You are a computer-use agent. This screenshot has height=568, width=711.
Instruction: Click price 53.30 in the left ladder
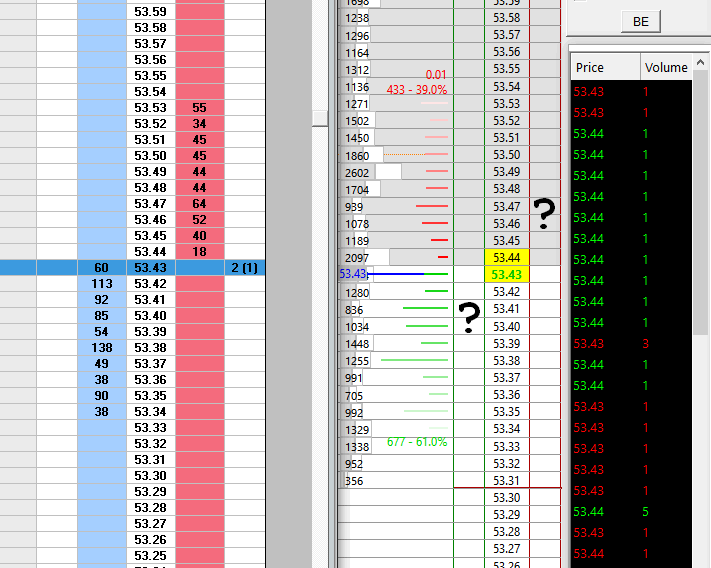(x=151, y=476)
